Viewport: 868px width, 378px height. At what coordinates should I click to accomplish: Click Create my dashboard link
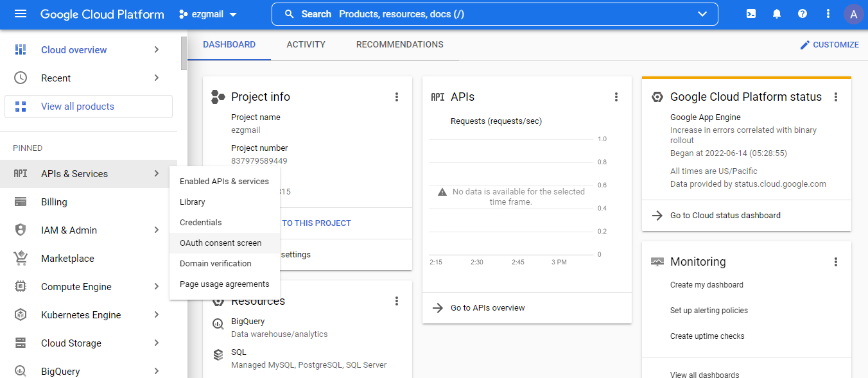[707, 285]
